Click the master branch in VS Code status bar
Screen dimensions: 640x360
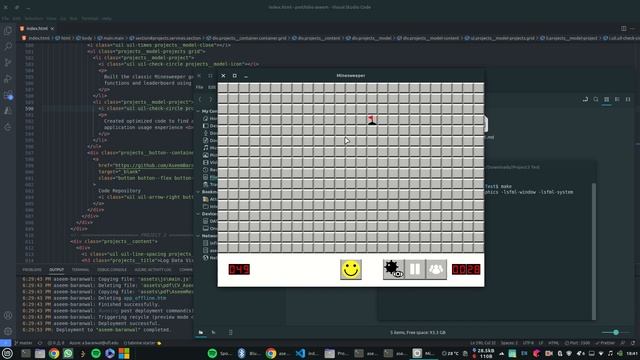coord(24,343)
